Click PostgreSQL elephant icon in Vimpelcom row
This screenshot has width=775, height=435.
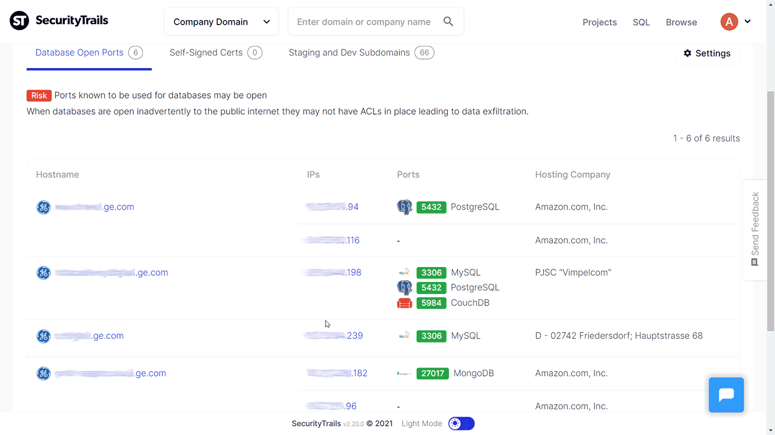coord(404,288)
